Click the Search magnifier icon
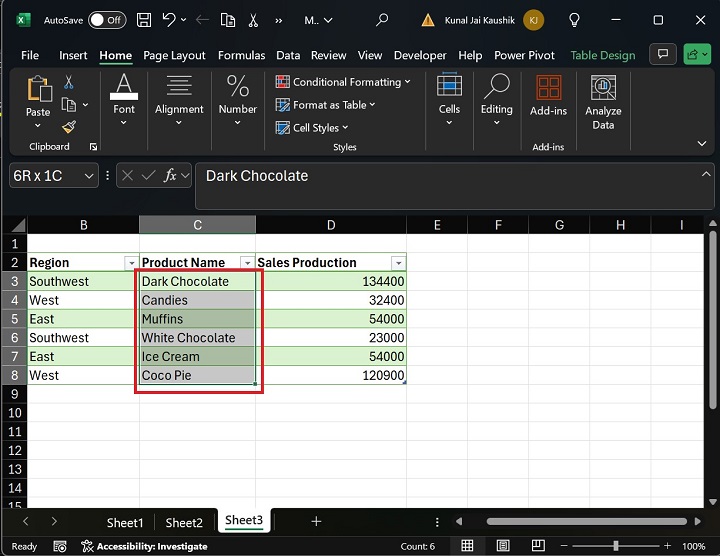This screenshot has height=556, width=720. pos(382,19)
